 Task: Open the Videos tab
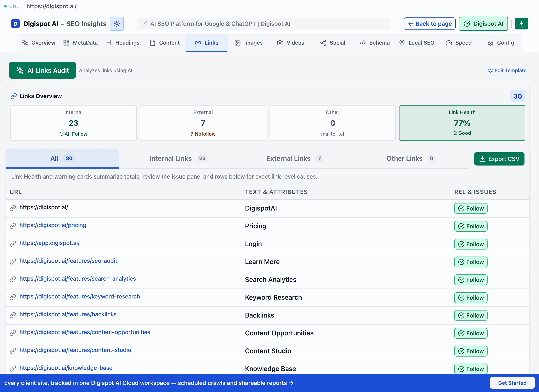click(x=290, y=43)
